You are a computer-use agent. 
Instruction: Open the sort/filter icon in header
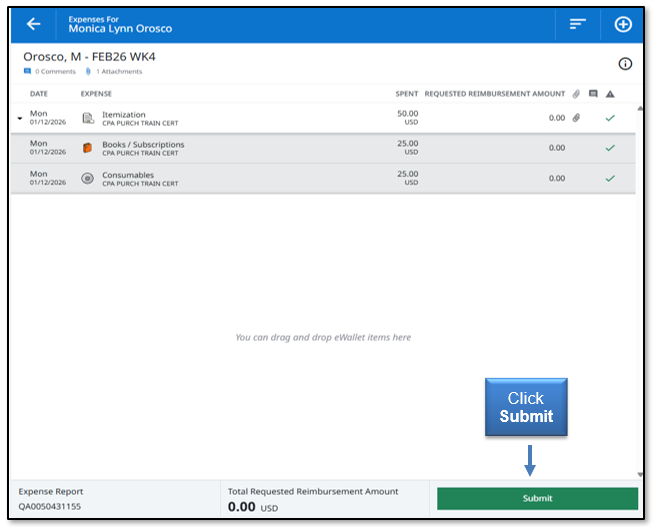point(577,24)
